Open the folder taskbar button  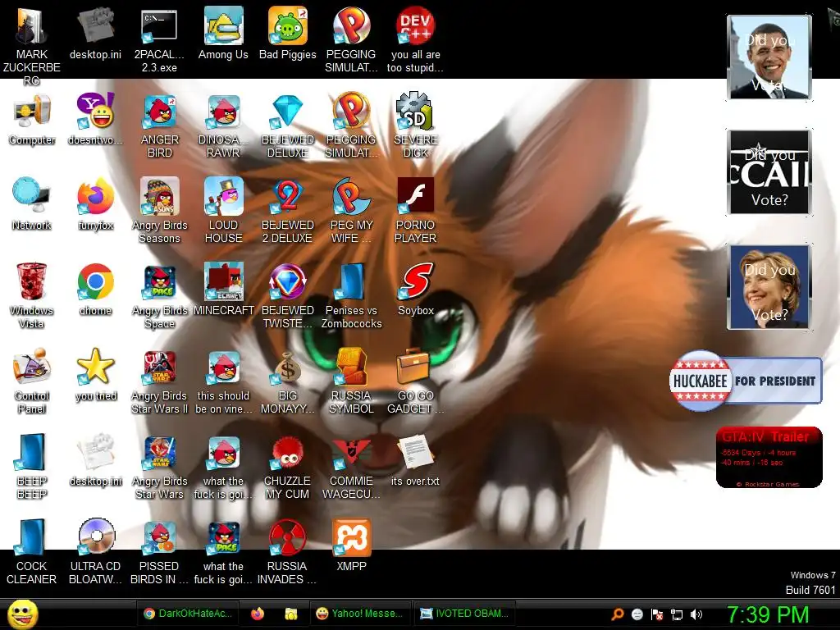point(291,614)
